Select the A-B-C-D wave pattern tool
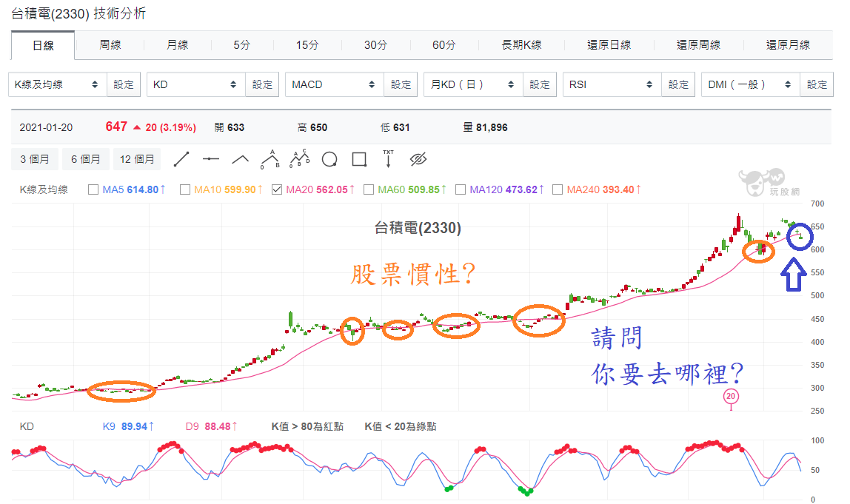 [x=300, y=159]
